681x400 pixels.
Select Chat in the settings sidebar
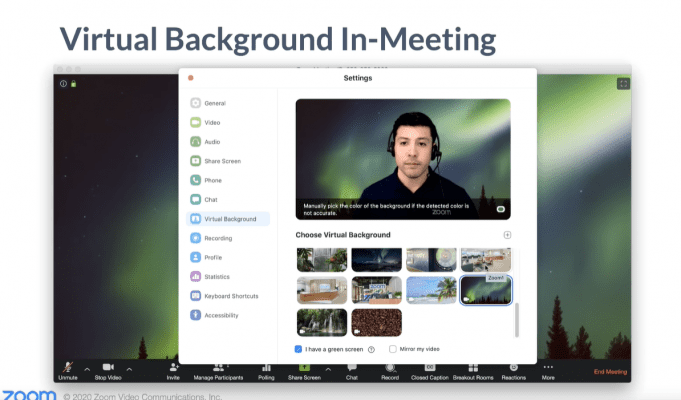point(204,199)
